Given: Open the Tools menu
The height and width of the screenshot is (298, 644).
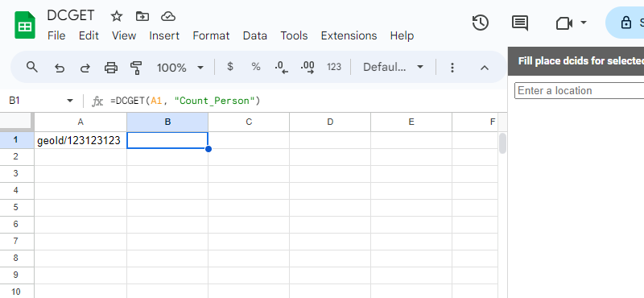Looking at the screenshot, I should pos(294,35).
